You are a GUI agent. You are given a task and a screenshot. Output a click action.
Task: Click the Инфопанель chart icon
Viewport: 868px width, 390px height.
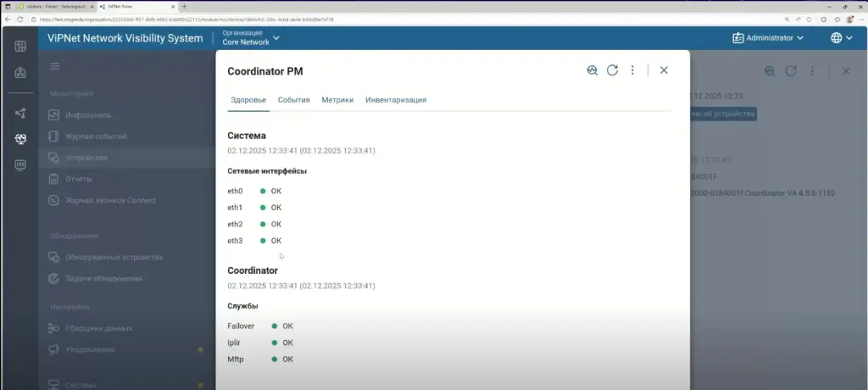tap(53, 115)
